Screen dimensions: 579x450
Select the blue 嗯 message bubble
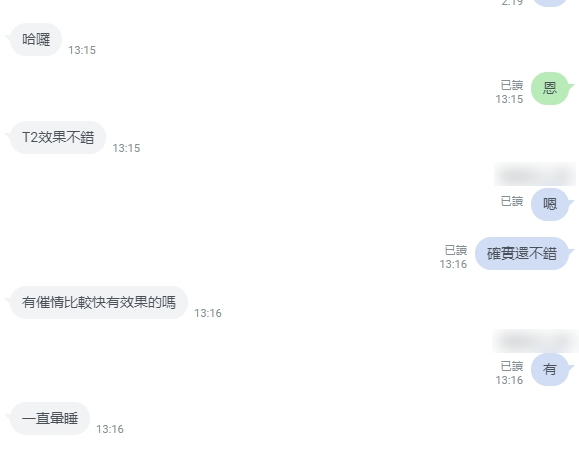pos(550,204)
